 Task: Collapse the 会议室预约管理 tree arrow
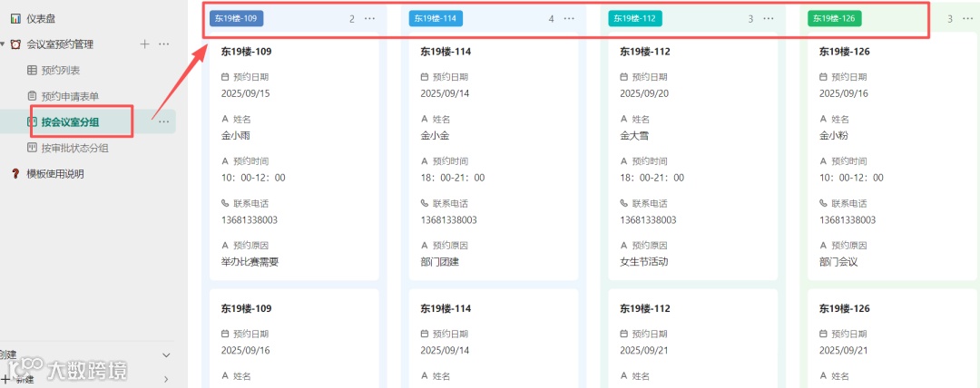[3, 44]
